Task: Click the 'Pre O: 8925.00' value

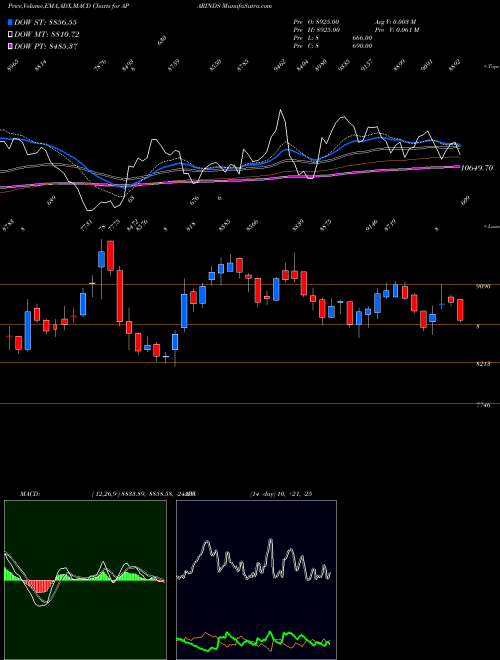Action: click(316, 22)
